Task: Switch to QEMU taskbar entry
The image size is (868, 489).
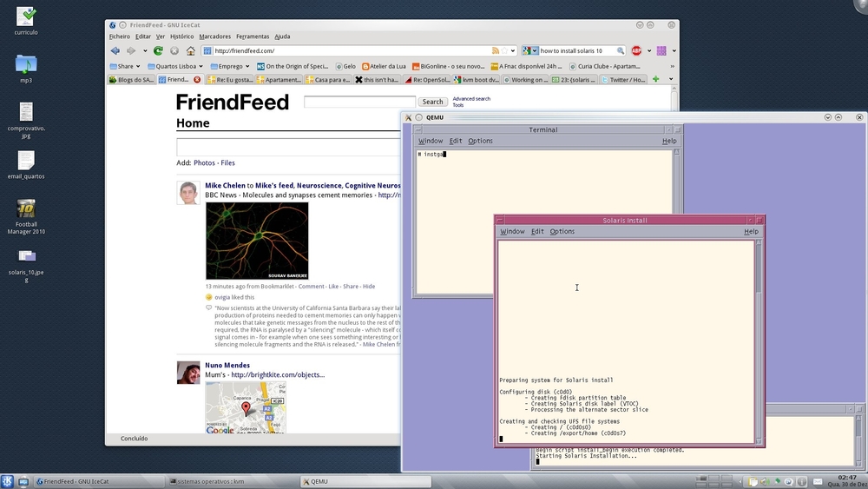Action: click(x=365, y=481)
